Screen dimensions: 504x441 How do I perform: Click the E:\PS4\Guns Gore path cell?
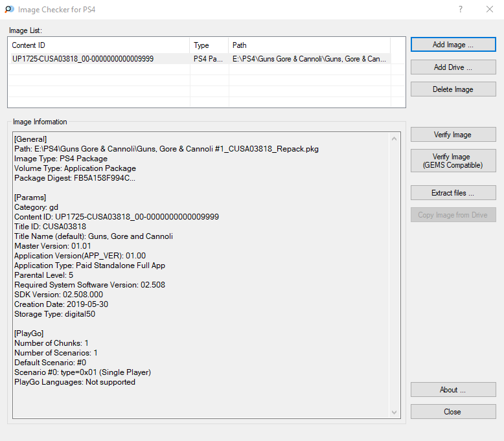click(x=309, y=59)
